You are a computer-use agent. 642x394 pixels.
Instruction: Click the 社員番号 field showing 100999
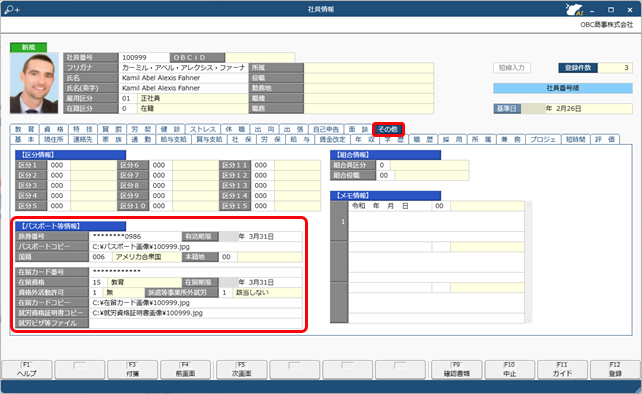[144, 58]
